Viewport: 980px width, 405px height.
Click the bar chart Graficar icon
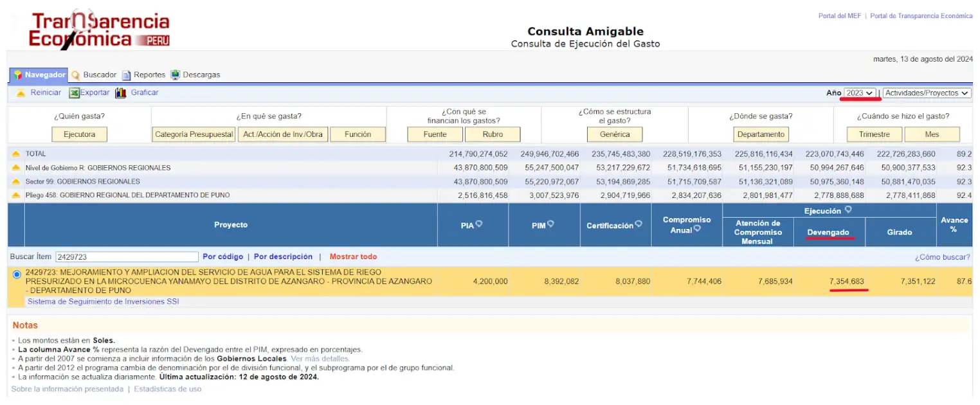[120, 93]
